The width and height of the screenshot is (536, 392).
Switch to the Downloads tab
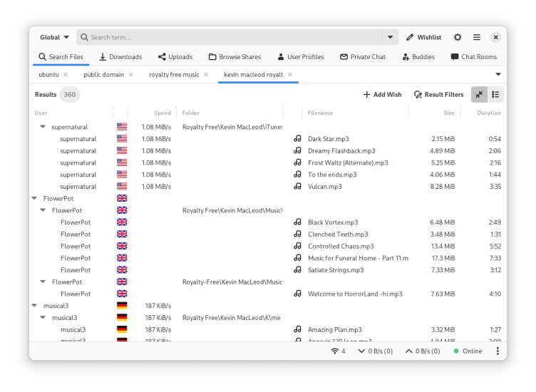(120, 57)
